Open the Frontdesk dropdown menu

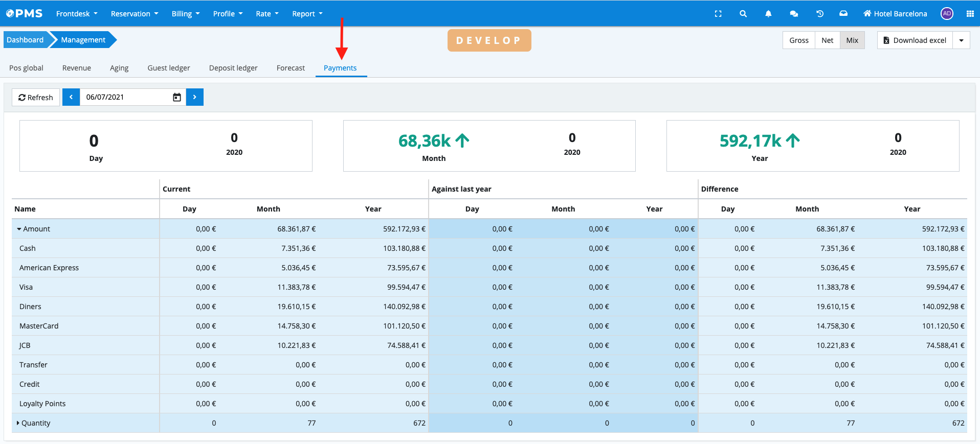[x=77, y=14]
